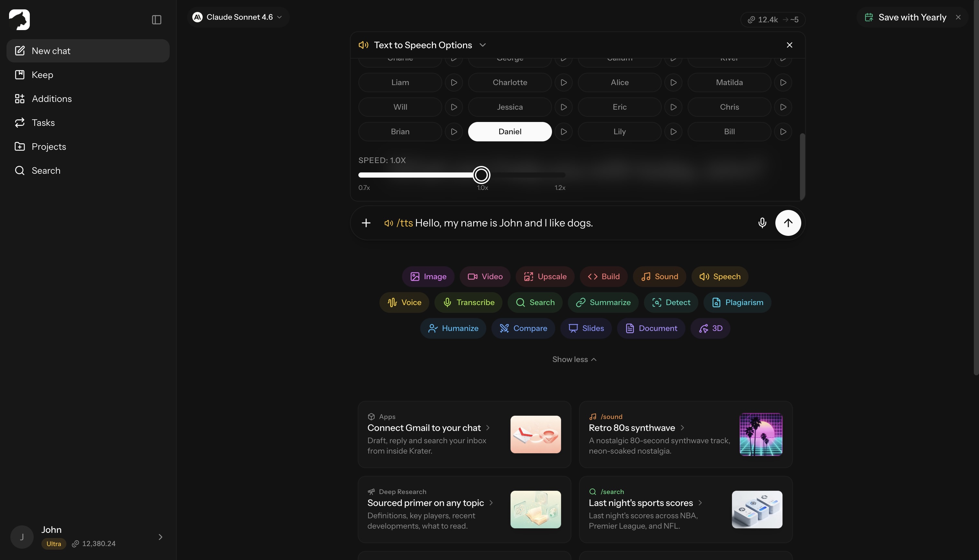Play the Alice voice preview
The width and height of the screenshot is (979, 560).
click(x=673, y=82)
